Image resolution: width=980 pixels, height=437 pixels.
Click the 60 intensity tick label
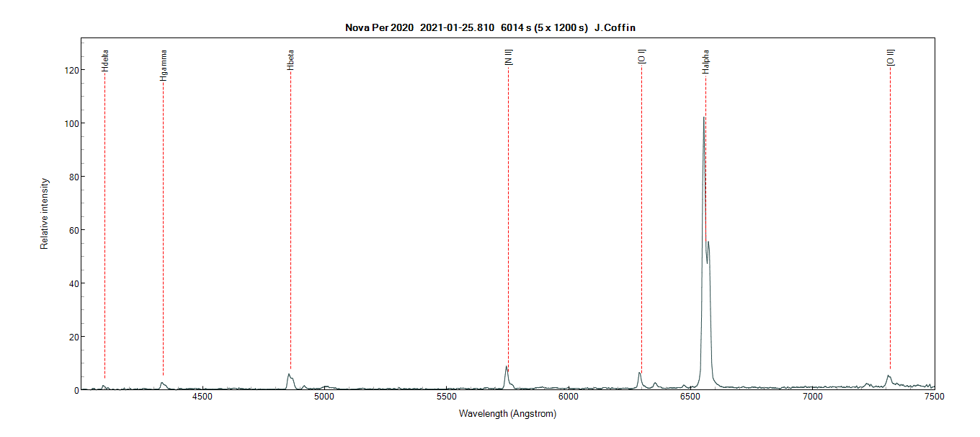point(72,230)
